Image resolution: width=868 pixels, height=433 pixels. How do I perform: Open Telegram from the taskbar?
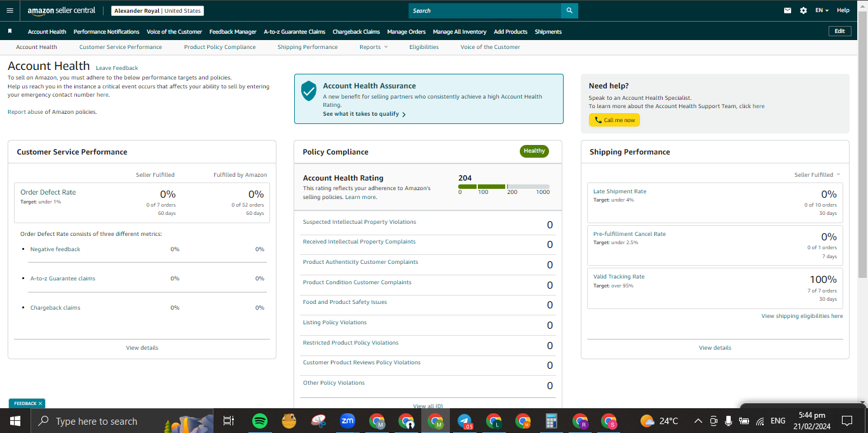click(465, 421)
